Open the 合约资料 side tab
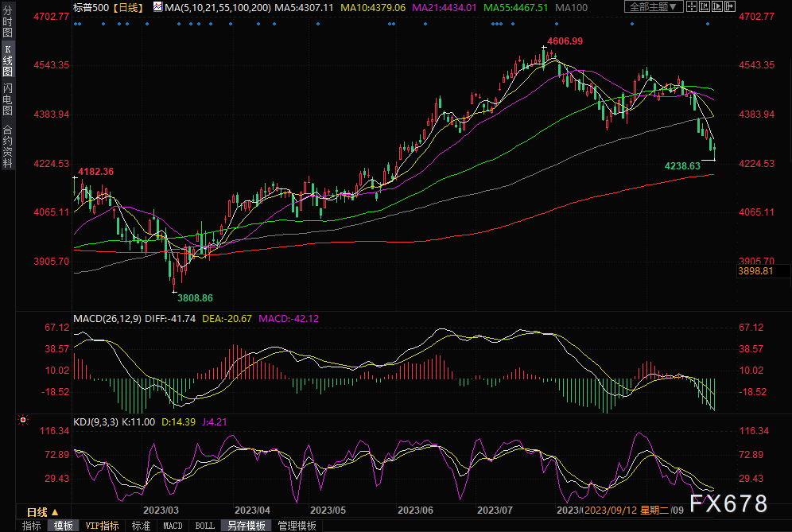 [8, 146]
